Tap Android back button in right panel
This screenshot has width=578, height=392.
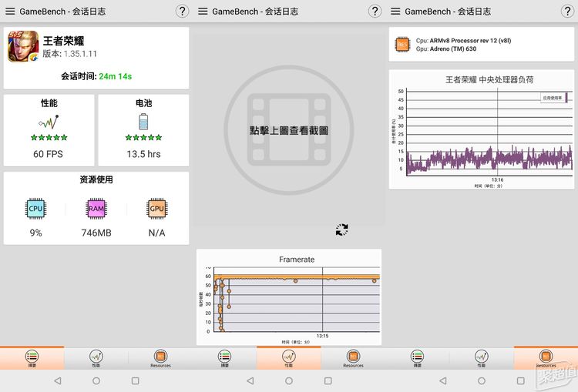tap(443, 380)
